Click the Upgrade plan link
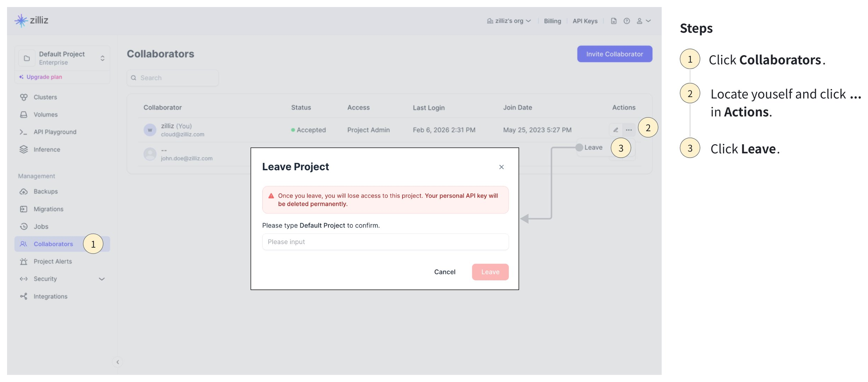The width and height of the screenshot is (868, 382). click(44, 77)
